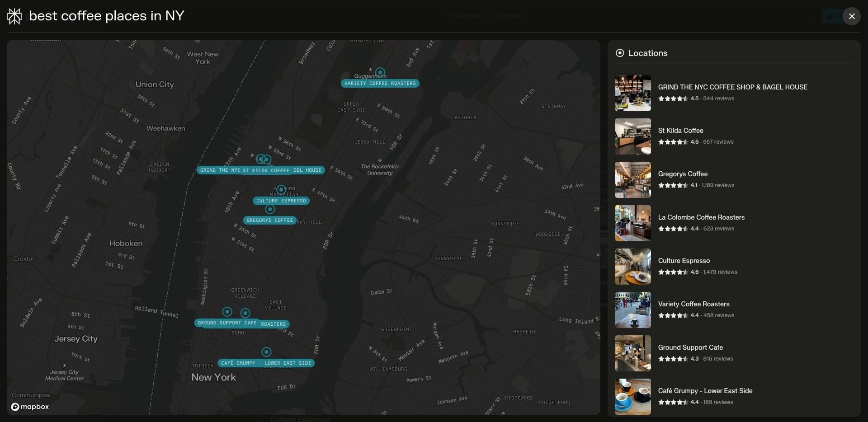
Task: Click the '623 reviews' rating text
Action: (719, 229)
